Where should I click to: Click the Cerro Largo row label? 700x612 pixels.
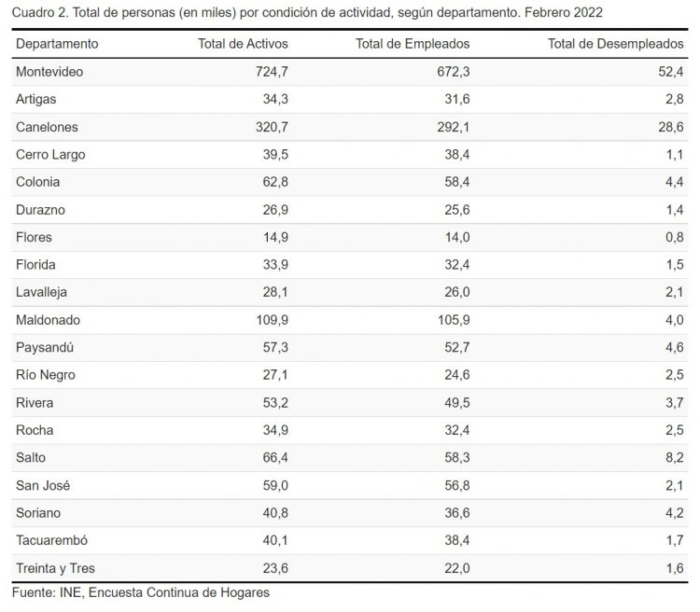click(51, 154)
